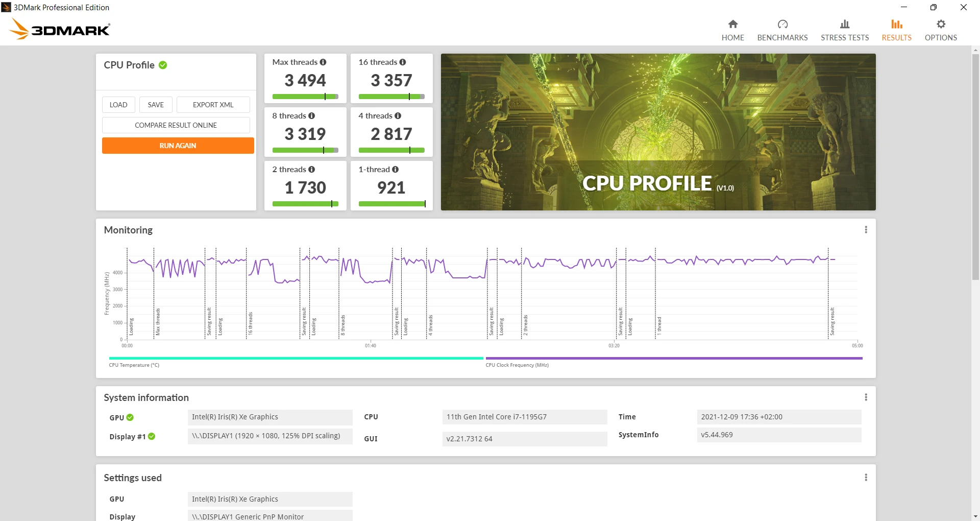Toggle CPU Clock Frequency legend line
The image size is (980, 521).
[674, 359]
